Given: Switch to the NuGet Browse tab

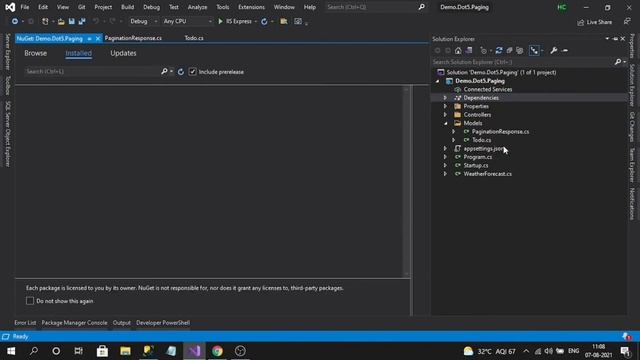Looking at the screenshot, I should [36, 53].
